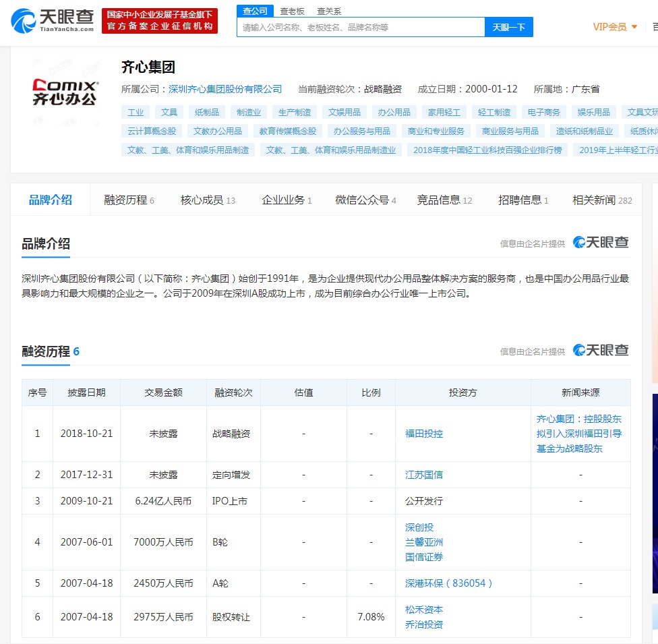
Task: Open the 微信公众号 tab
Action: pyautogui.click(x=365, y=200)
